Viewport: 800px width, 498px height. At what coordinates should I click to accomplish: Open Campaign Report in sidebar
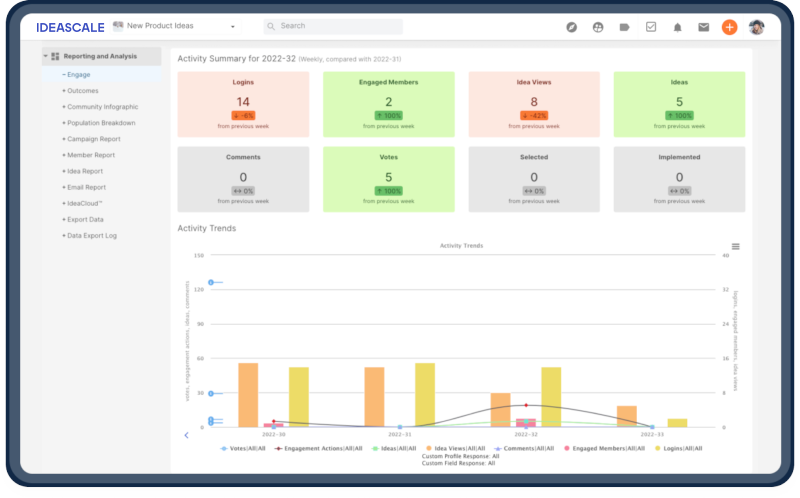click(x=93, y=139)
